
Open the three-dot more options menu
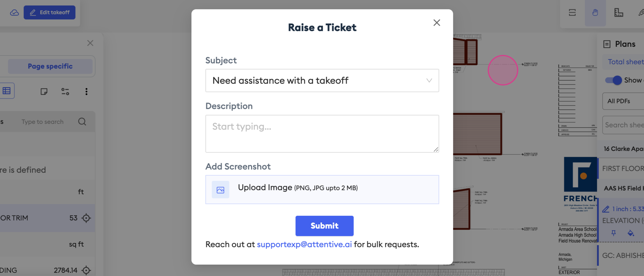point(86,92)
